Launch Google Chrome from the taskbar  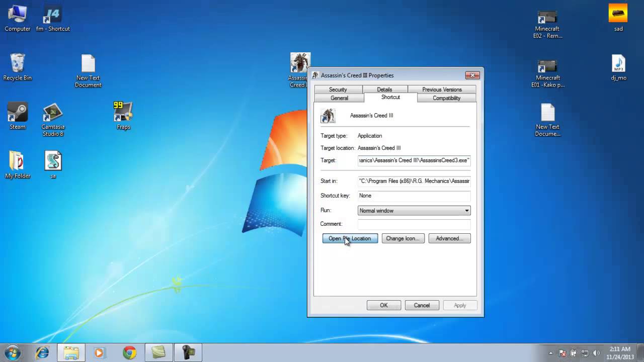coord(129,352)
